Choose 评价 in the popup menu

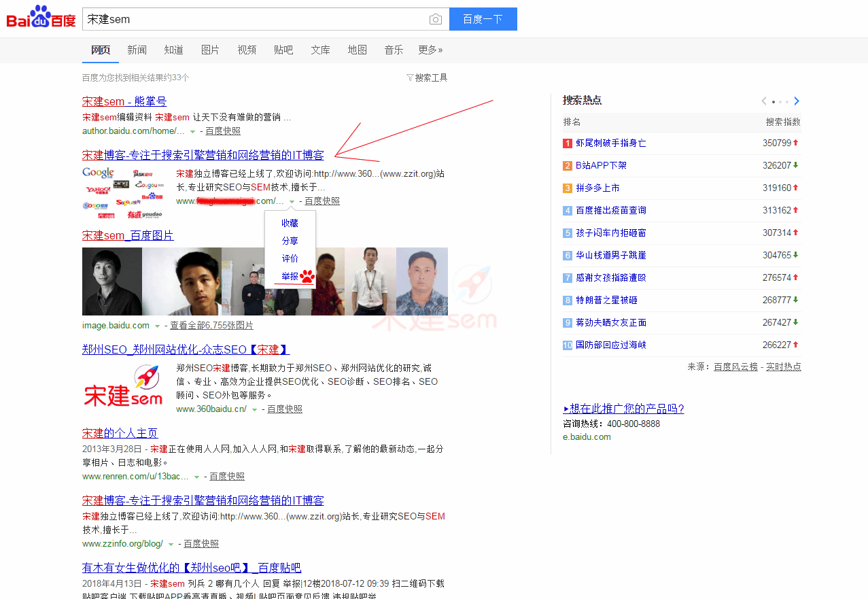point(290,258)
